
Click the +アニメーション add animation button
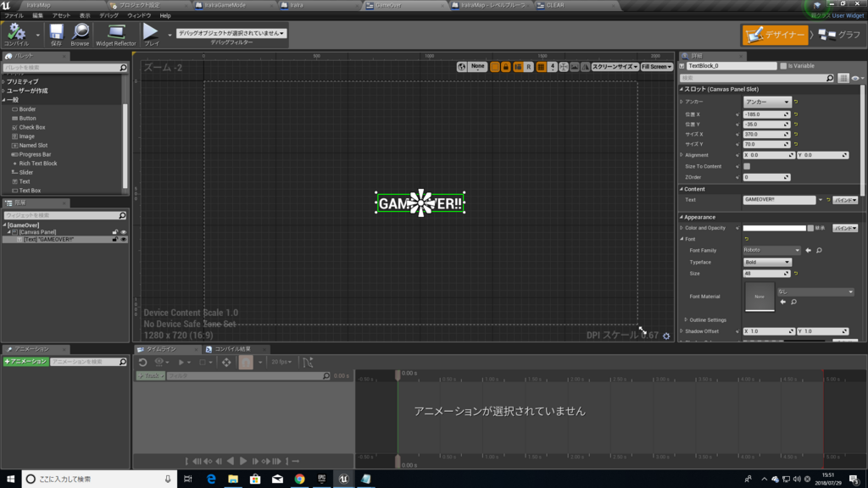[25, 361]
